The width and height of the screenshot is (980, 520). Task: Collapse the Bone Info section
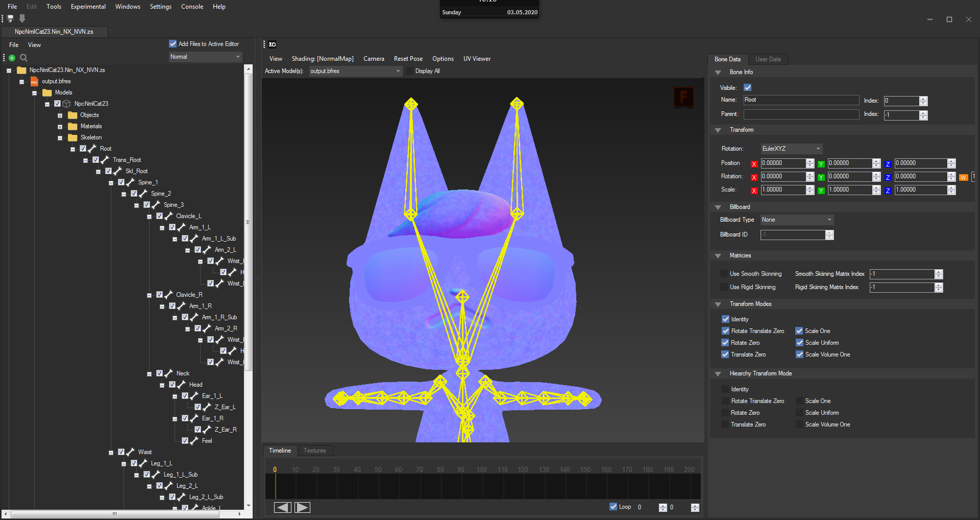(x=718, y=73)
